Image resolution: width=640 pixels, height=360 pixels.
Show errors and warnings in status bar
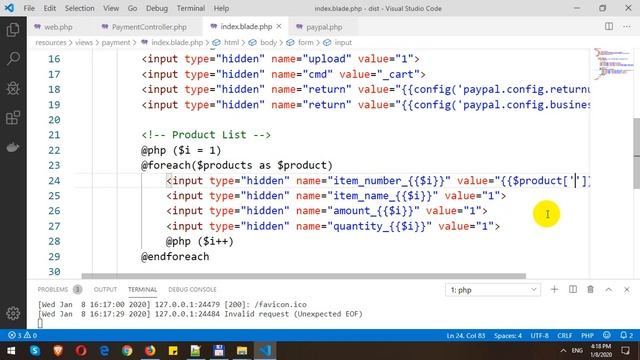click(x=22, y=335)
